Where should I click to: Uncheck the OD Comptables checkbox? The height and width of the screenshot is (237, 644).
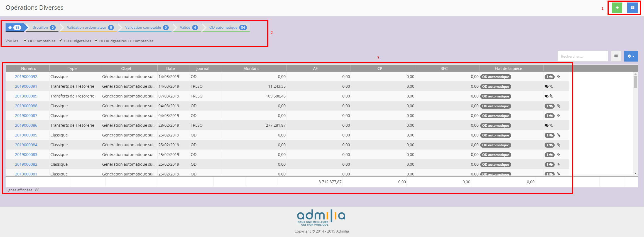click(x=25, y=40)
